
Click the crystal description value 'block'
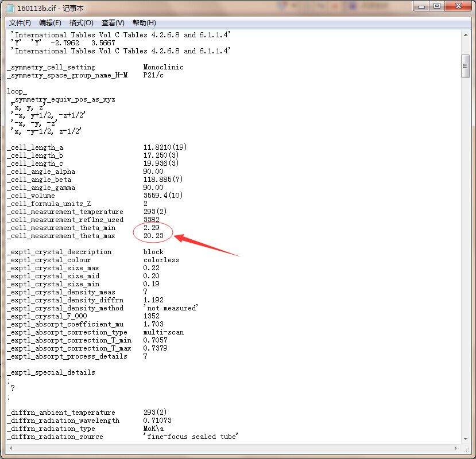(x=153, y=252)
